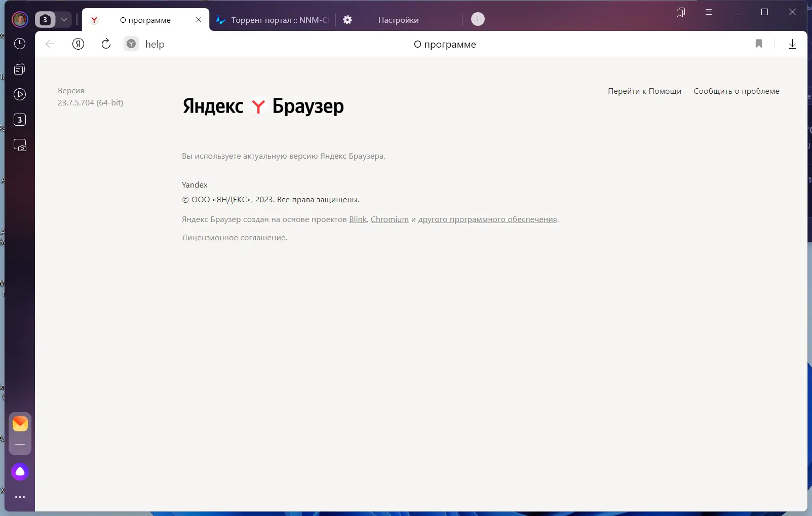Open the tab groups counter showing 3
The width and height of the screenshot is (812, 516).
coord(45,20)
